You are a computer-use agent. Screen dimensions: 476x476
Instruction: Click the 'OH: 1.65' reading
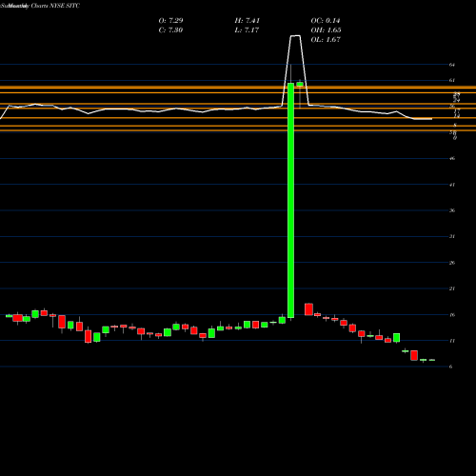coord(326,30)
